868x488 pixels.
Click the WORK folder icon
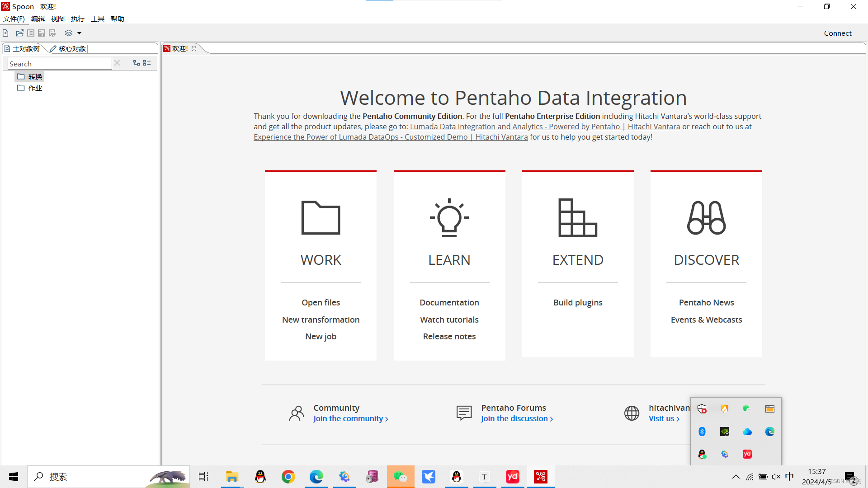tap(321, 218)
